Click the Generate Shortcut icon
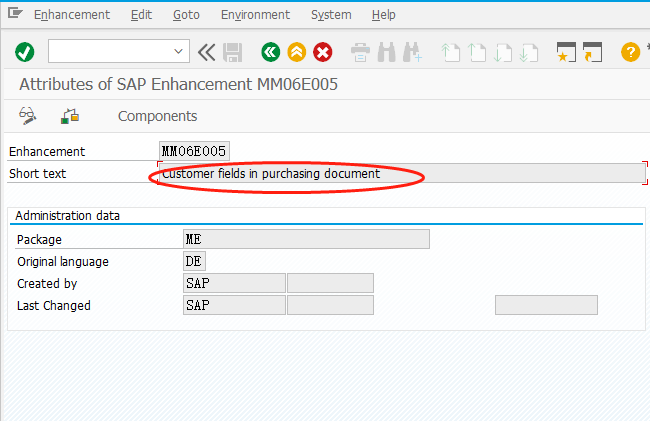The height and width of the screenshot is (421, 650). [592, 52]
